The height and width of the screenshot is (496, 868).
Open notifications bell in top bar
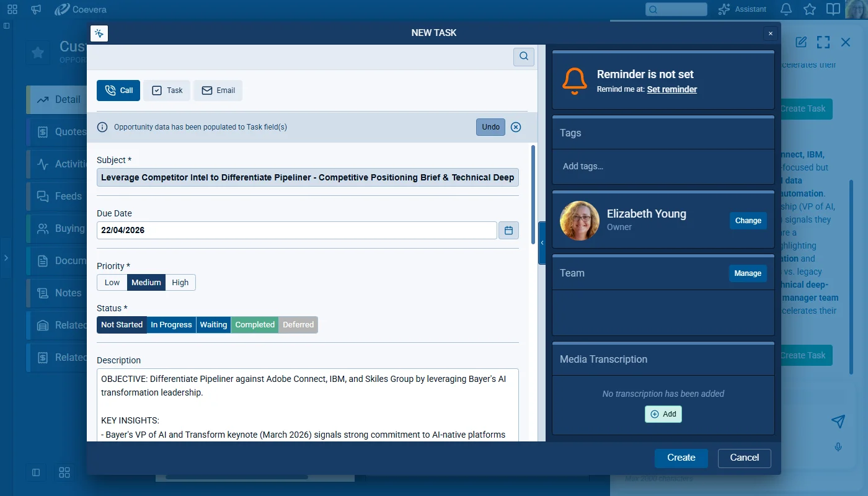786,9
